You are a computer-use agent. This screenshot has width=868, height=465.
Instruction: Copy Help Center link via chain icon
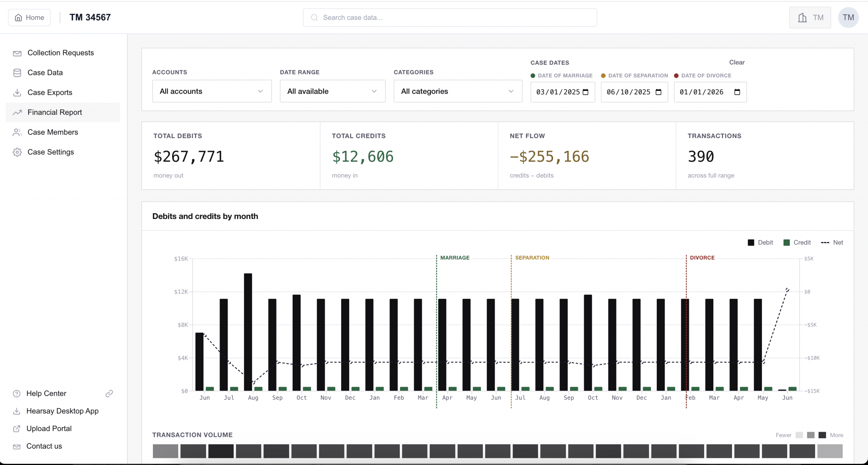pos(109,393)
